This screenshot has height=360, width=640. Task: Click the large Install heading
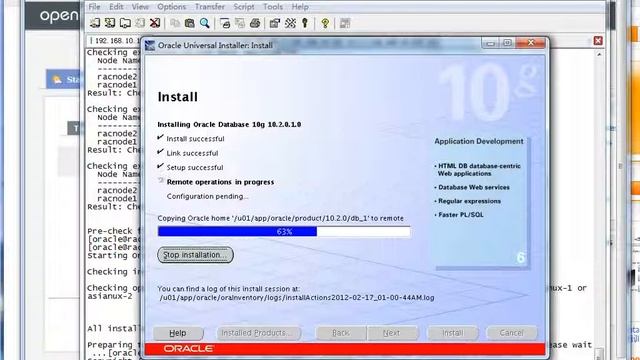(x=178, y=97)
